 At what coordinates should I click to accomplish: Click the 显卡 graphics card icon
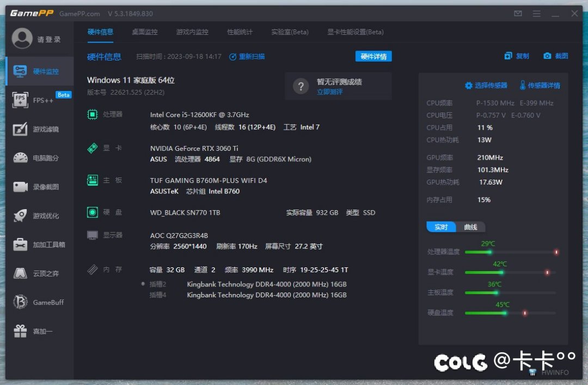point(92,148)
